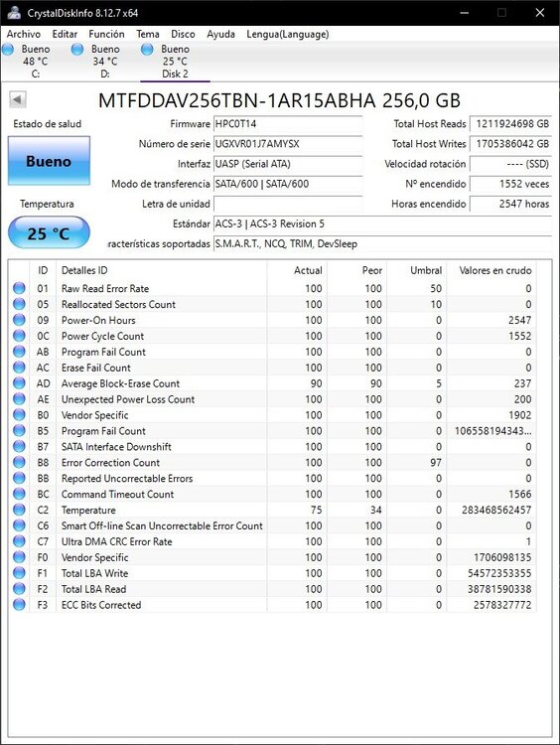
Task: Click status icon for B0 Vendor Specific
Action: pos(19,415)
